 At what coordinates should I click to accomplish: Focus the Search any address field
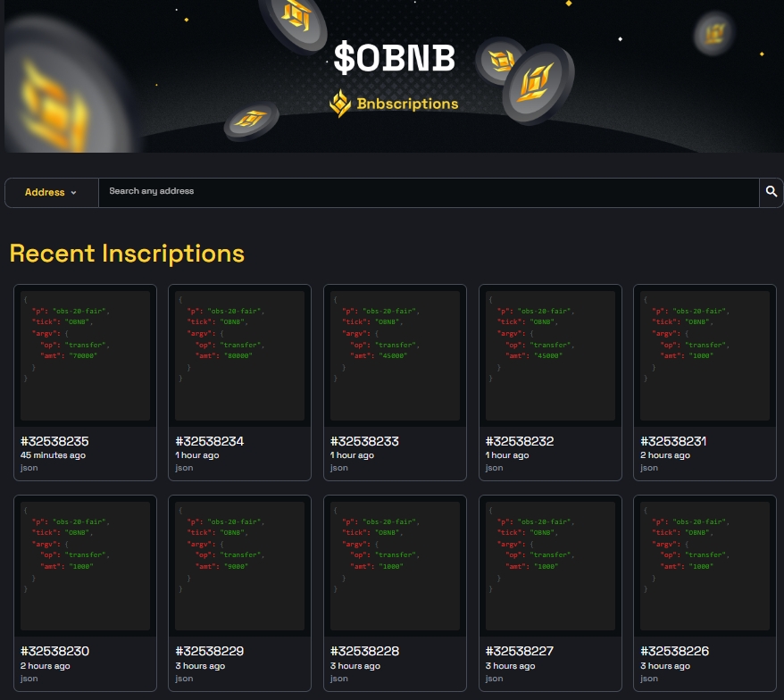point(429,193)
